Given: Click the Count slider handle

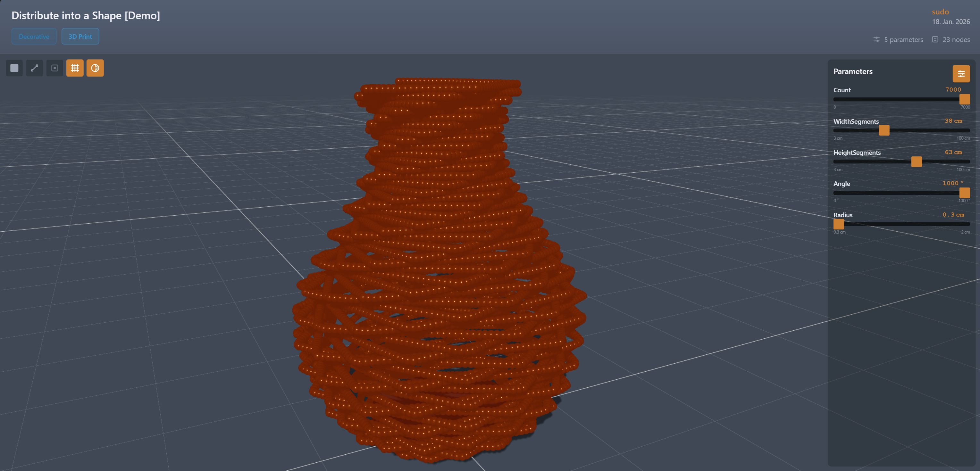Looking at the screenshot, I should 964,99.
